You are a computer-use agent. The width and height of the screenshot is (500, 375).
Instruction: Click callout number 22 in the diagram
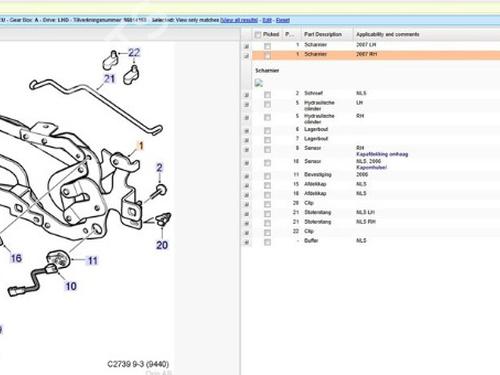[x=134, y=53]
